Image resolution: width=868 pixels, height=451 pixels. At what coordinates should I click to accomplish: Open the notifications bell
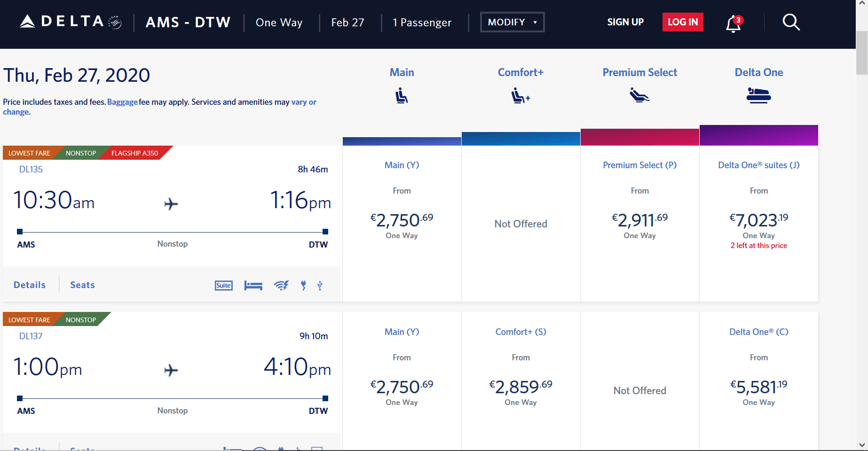click(734, 23)
